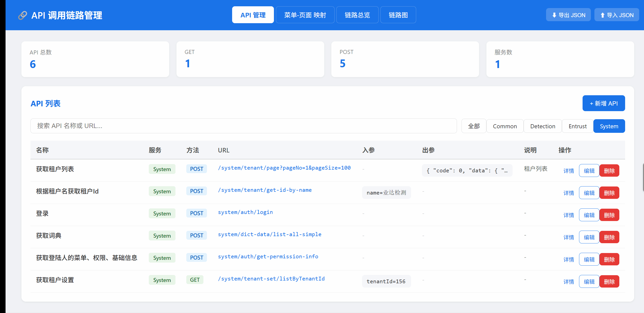The height and width of the screenshot is (313, 644).
Task: Edit the get-permission-info API row
Action: coord(589,259)
